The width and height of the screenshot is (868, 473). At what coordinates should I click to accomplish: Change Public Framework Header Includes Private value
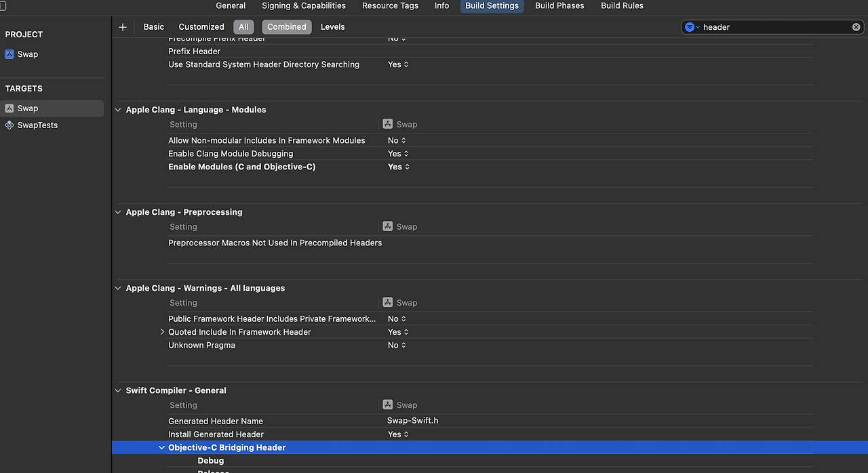tap(397, 318)
